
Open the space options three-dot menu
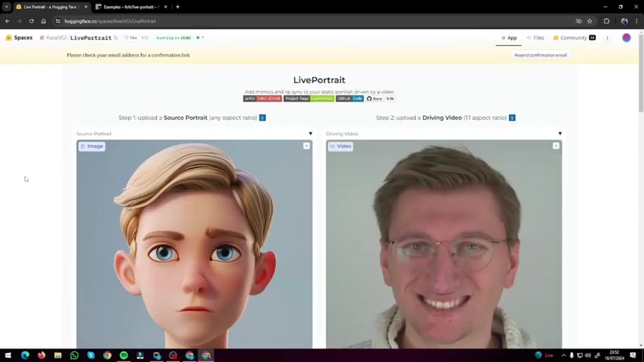click(x=607, y=38)
